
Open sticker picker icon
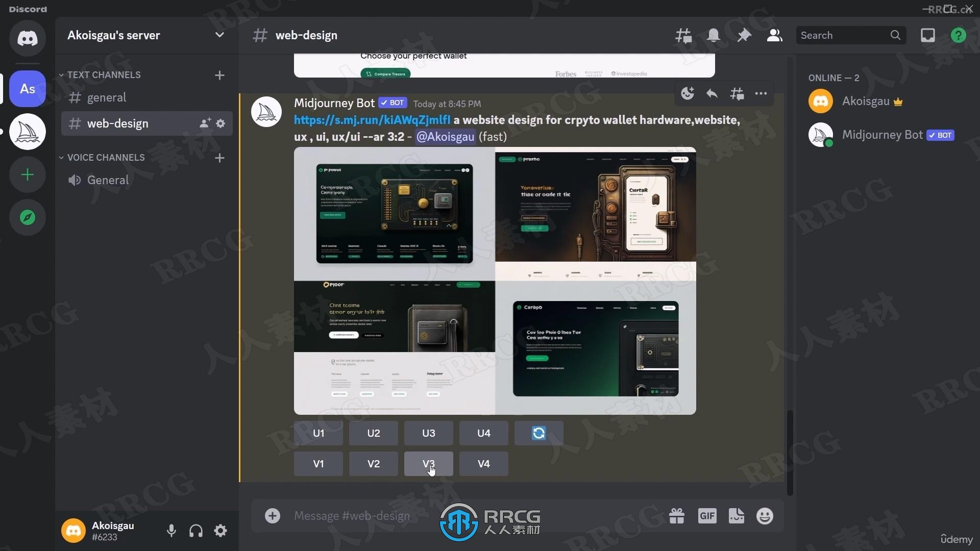(736, 516)
